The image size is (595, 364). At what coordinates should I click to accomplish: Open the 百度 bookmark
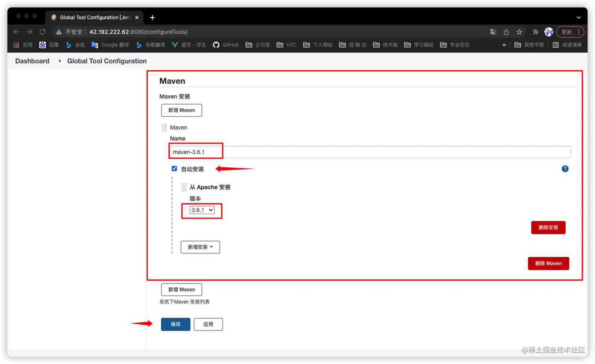click(49, 45)
